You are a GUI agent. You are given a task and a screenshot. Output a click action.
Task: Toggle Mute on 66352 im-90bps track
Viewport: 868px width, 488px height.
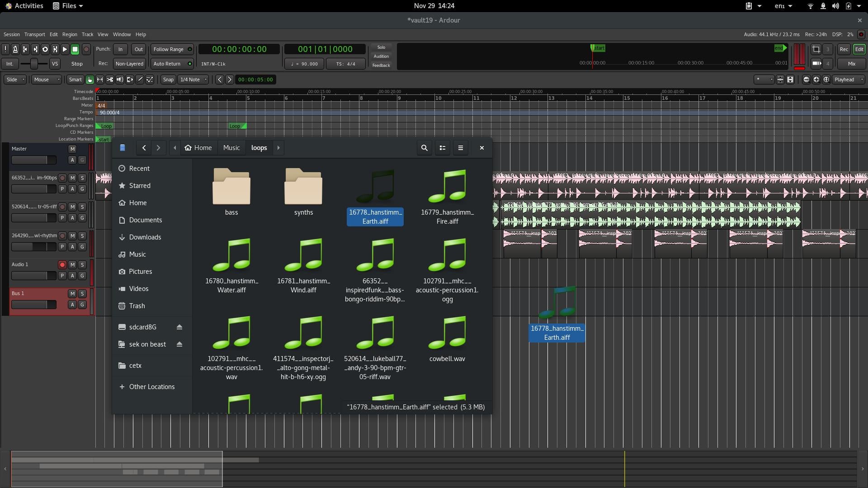(72, 178)
